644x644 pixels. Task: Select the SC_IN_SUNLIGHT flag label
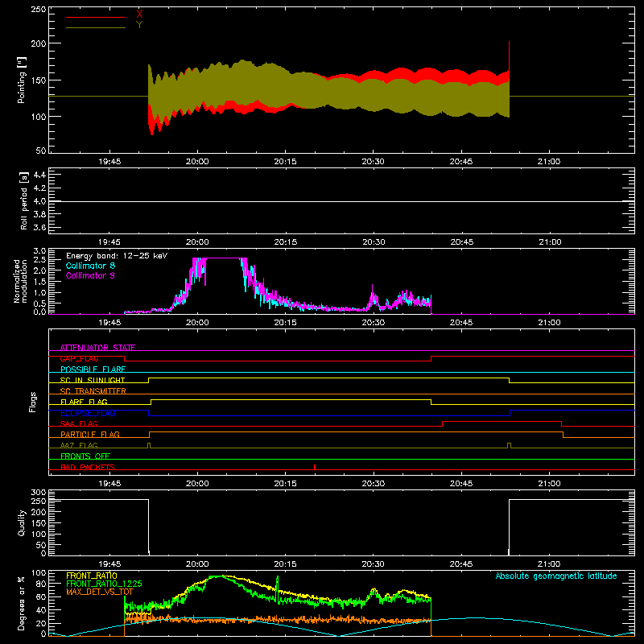point(93,380)
